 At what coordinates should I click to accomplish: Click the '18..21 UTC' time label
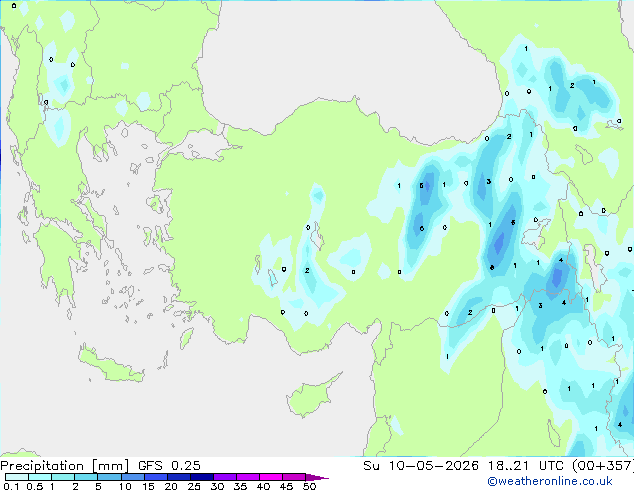[x=528, y=466]
